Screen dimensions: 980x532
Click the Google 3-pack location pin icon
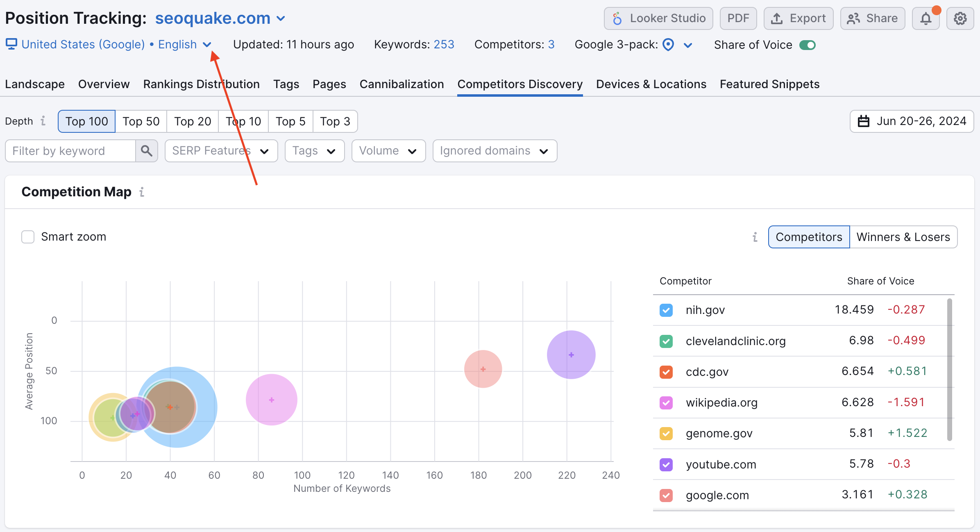[x=668, y=44]
